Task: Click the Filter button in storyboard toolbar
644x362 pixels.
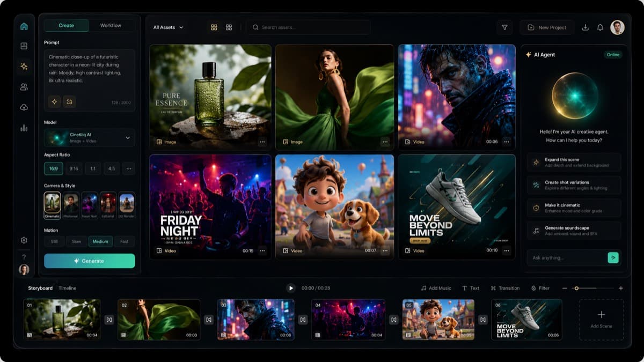Action: [x=540, y=289]
